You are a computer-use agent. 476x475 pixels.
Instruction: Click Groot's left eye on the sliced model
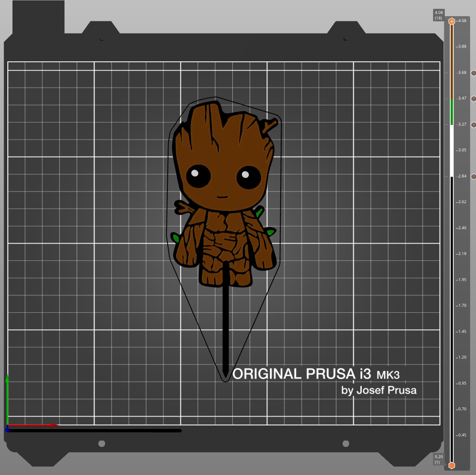[198, 176]
